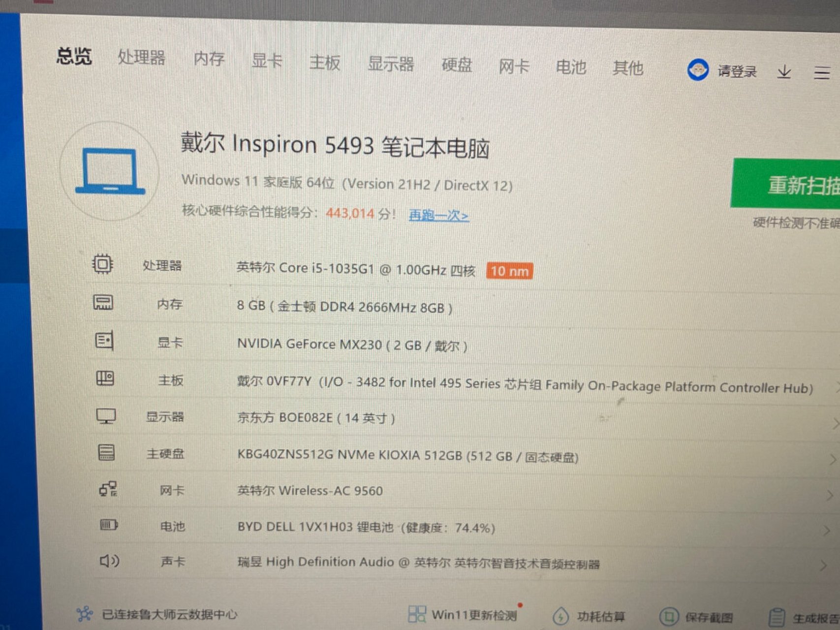The height and width of the screenshot is (630, 840).
Task: Click the cloud data center network icon
Action: (85, 613)
